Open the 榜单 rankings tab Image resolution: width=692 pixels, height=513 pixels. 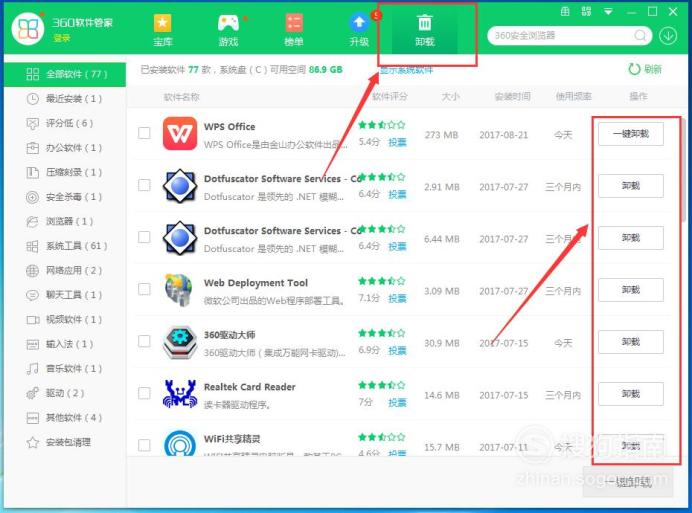click(x=293, y=30)
